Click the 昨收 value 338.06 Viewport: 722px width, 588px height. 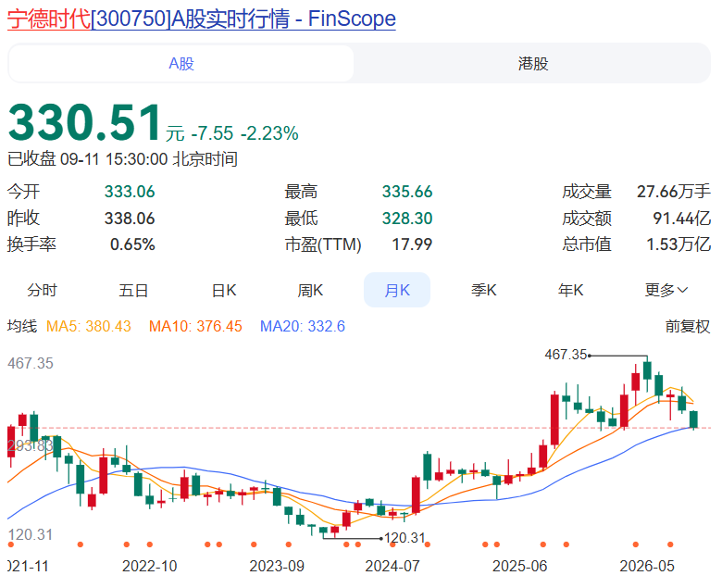click(130, 219)
